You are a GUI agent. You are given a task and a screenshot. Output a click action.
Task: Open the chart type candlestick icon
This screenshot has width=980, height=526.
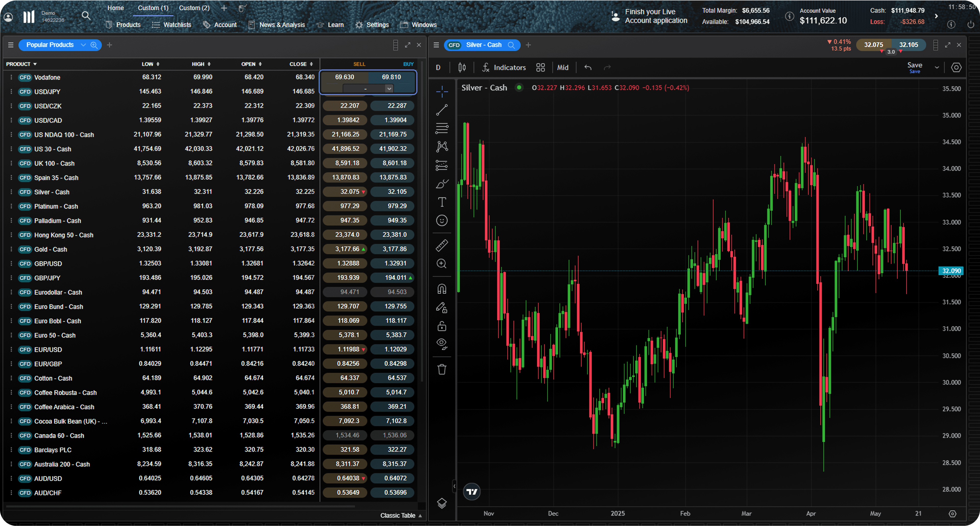[462, 67]
